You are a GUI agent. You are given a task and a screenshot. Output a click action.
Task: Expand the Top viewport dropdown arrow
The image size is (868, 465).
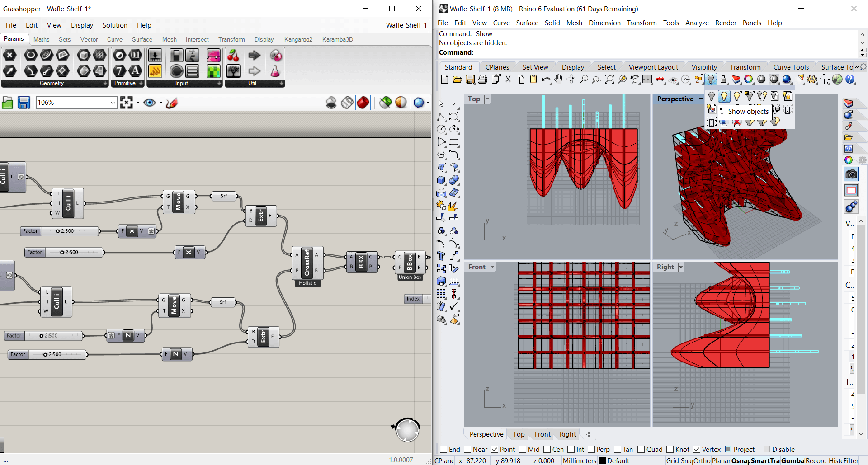coord(487,99)
